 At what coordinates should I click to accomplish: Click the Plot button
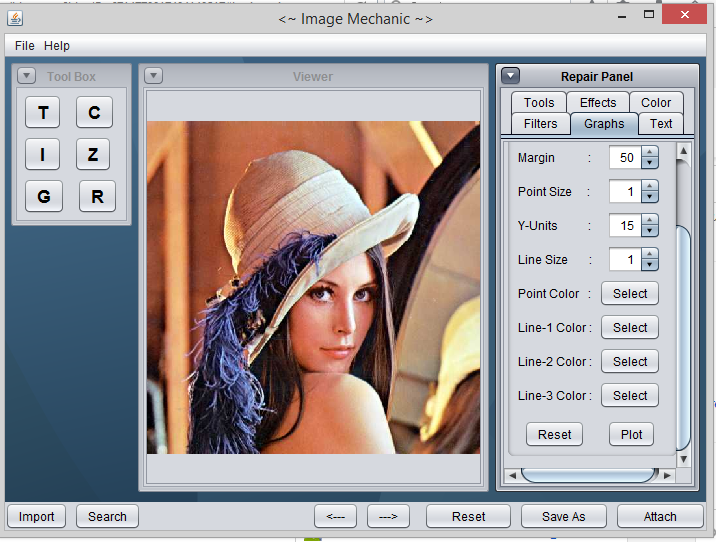tap(632, 434)
